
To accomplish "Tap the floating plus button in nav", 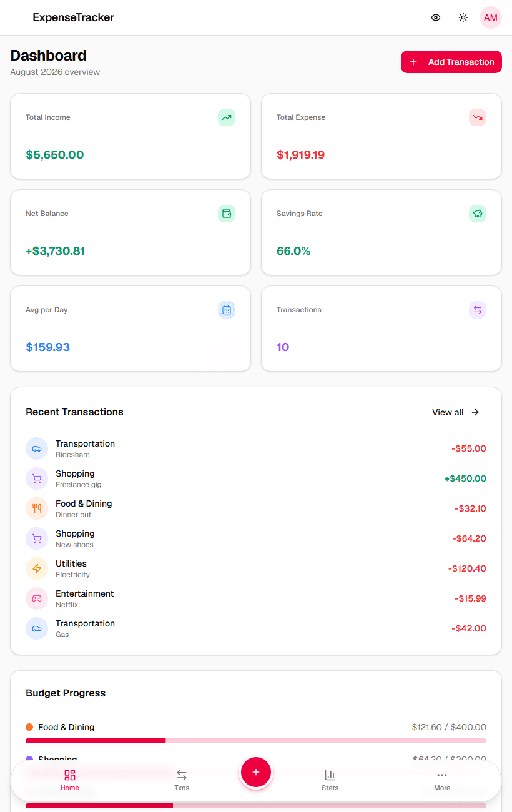I will tap(255, 773).
